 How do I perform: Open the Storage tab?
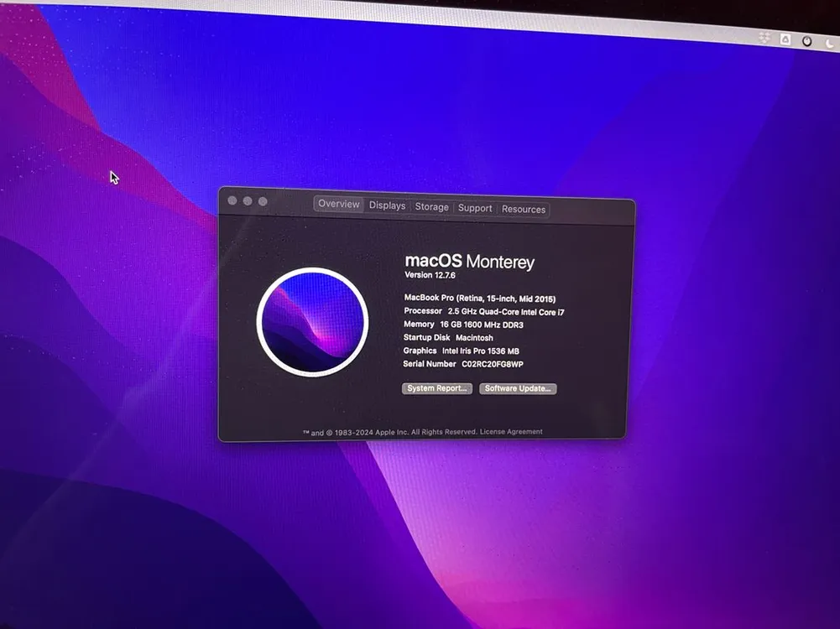point(432,206)
